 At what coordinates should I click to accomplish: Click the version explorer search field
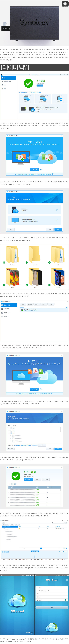(x=58, y=523)
